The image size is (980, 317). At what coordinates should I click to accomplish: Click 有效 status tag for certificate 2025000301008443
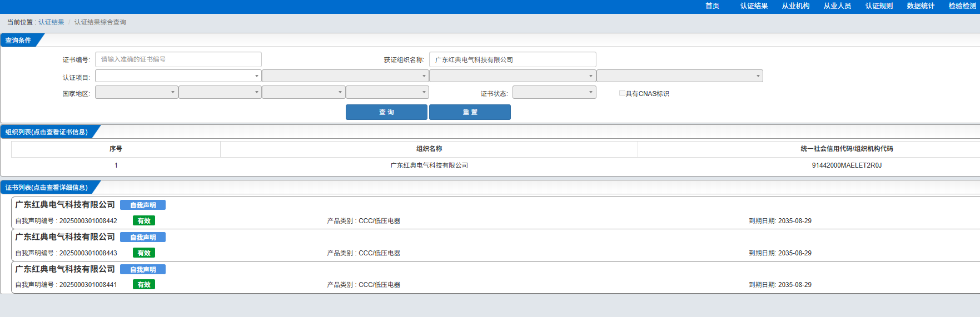144,253
